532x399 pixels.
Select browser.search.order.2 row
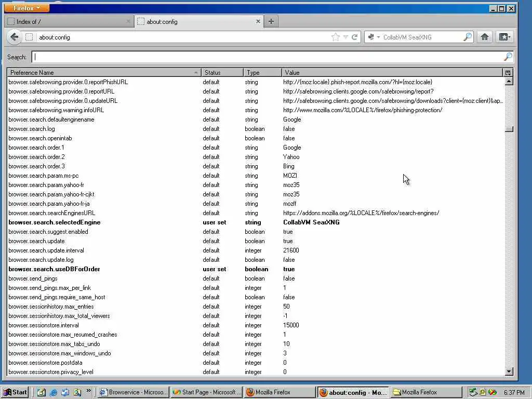click(256, 157)
